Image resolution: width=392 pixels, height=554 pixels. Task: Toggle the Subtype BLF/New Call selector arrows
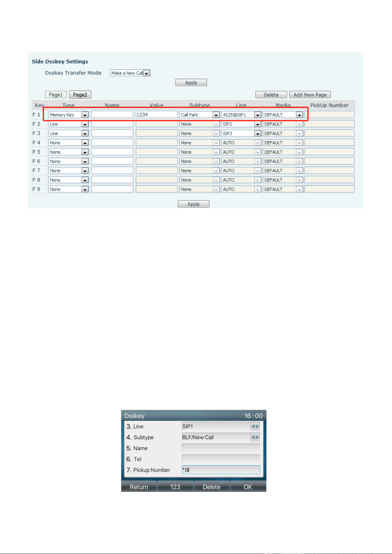[x=255, y=437]
